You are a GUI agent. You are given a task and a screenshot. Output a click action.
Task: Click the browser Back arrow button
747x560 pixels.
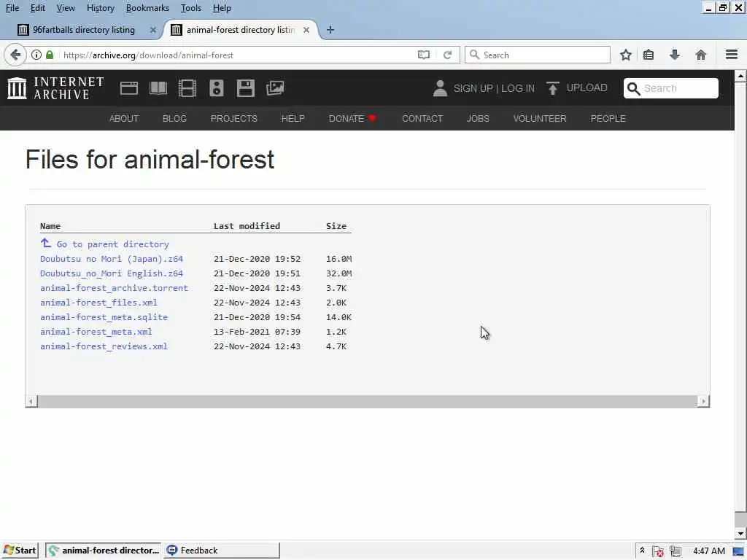[x=15, y=55]
